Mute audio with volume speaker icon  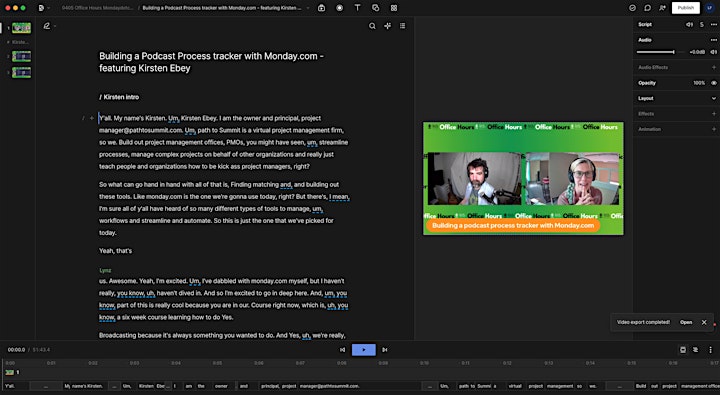[714, 52]
